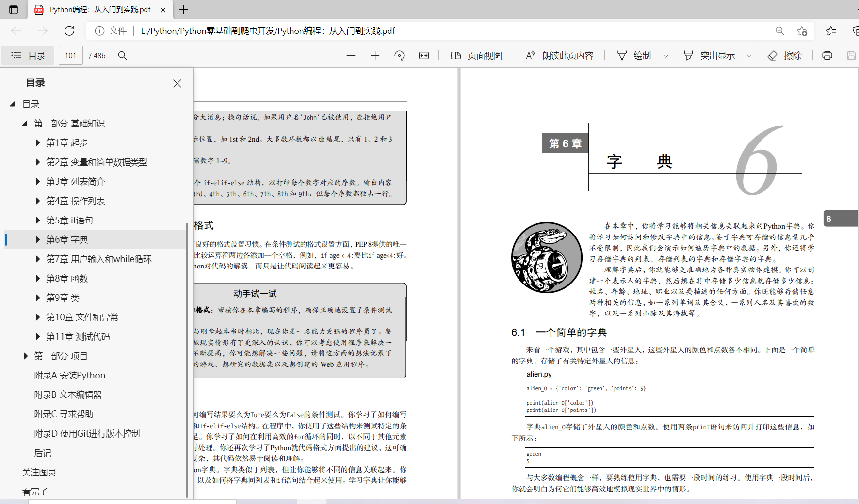Collapse the root 目录 tree node
859x504 pixels.
click(x=13, y=104)
